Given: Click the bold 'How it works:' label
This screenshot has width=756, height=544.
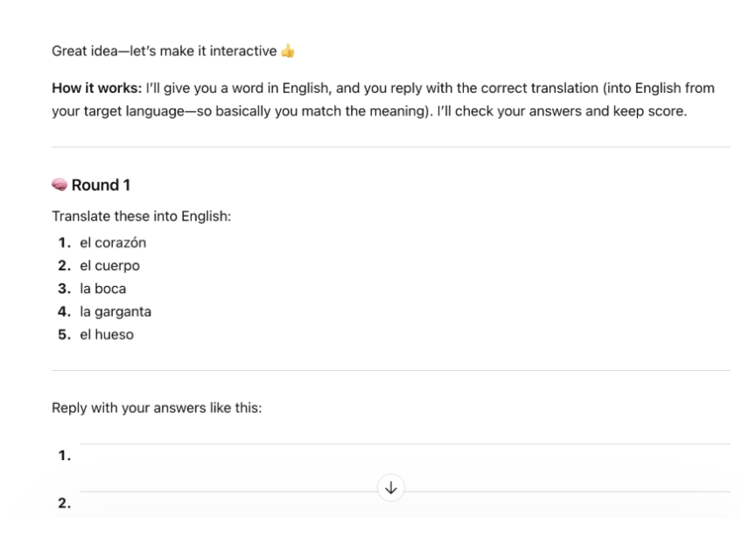Looking at the screenshot, I should point(97,88).
